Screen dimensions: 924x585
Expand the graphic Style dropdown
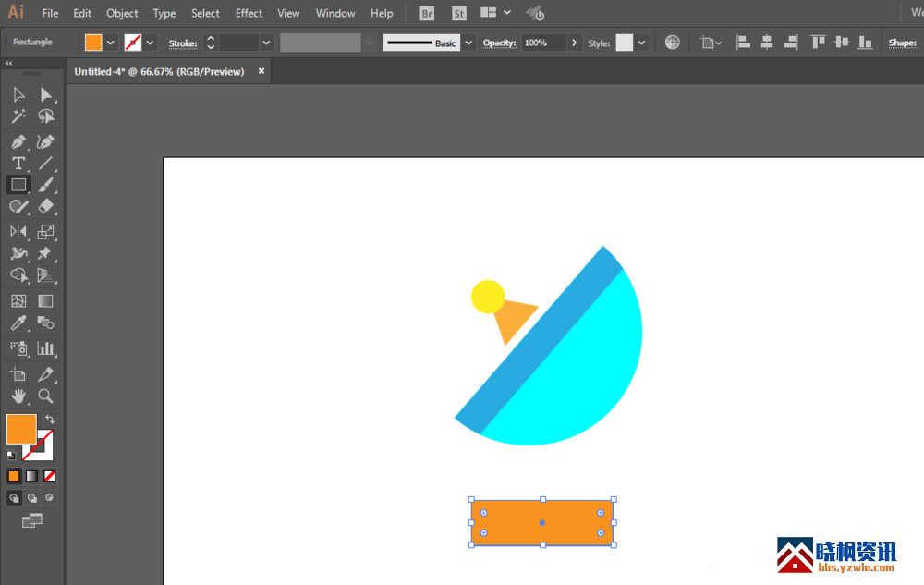[x=641, y=43]
